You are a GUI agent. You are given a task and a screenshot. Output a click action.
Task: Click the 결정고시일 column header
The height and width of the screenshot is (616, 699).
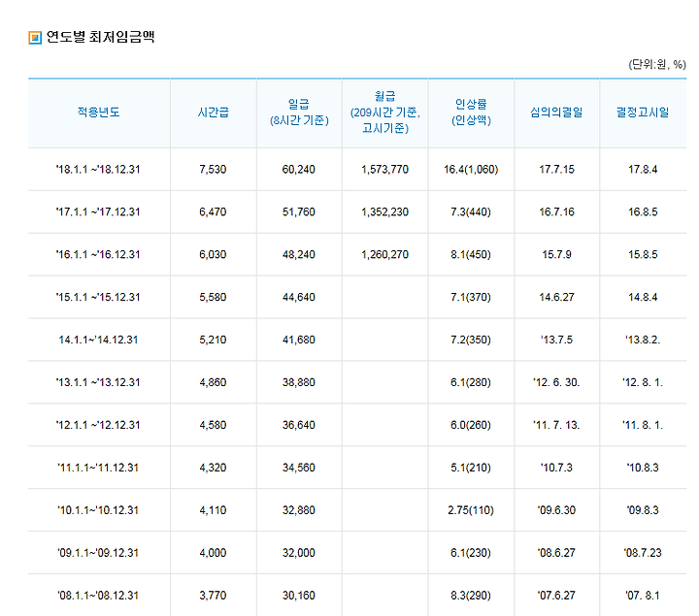(643, 113)
